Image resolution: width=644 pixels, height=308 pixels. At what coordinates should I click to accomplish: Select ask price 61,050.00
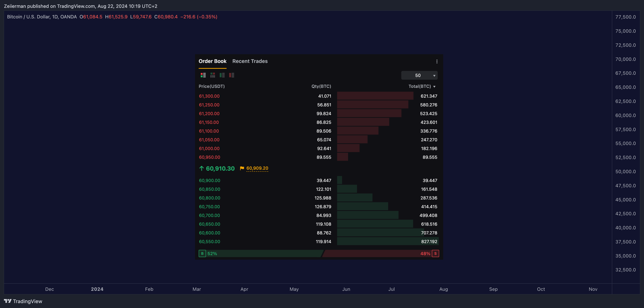[x=209, y=140]
